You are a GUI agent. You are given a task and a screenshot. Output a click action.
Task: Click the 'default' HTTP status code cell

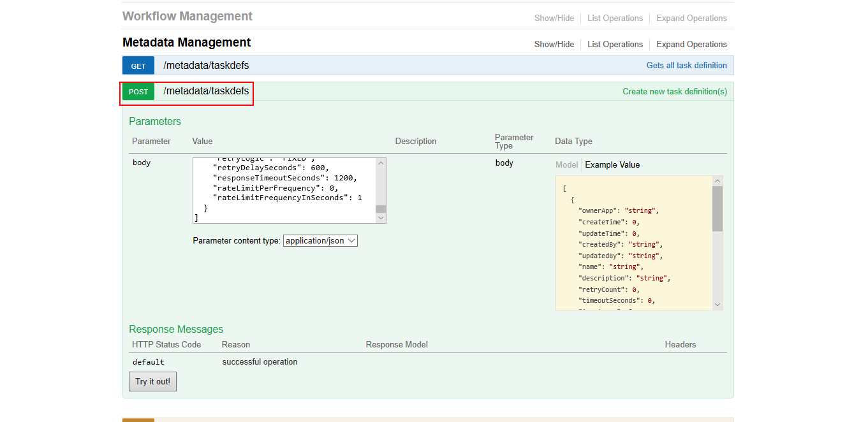(149, 362)
